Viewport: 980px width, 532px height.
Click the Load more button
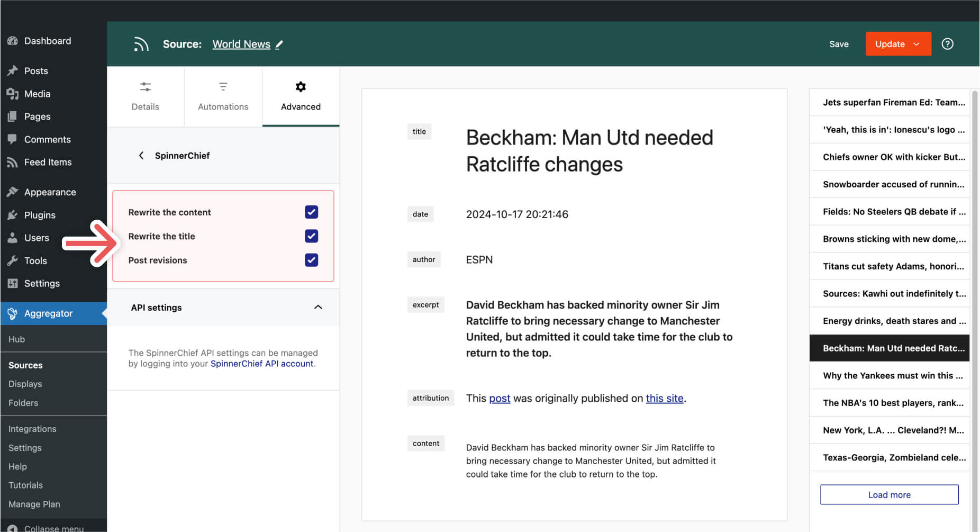coord(889,494)
